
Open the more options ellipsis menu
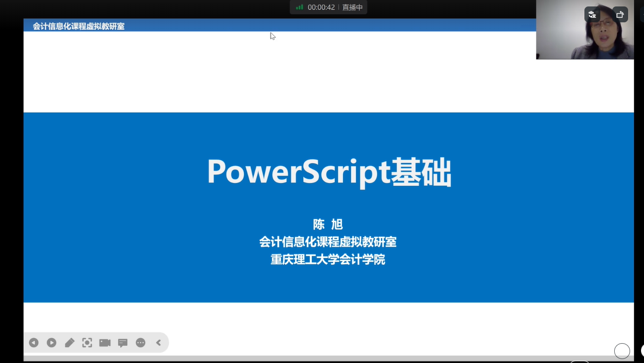(x=141, y=343)
